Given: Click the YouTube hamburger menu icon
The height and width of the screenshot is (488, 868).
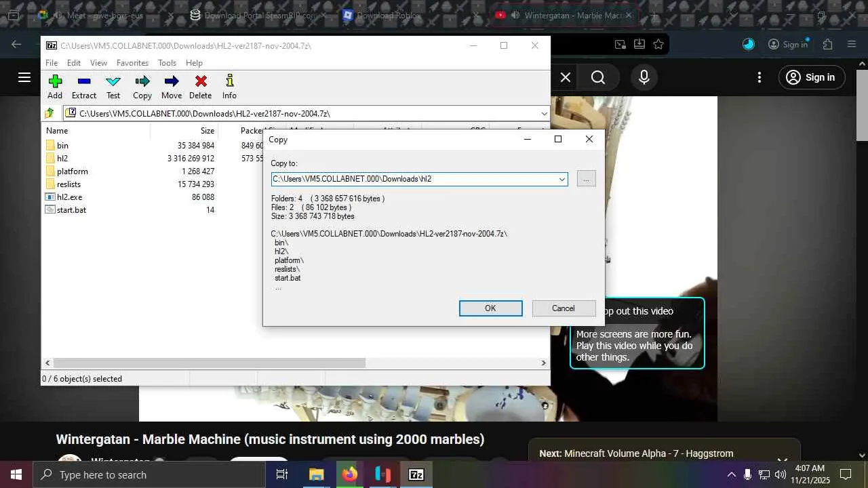Looking at the screenshot, I should point(24,77).
